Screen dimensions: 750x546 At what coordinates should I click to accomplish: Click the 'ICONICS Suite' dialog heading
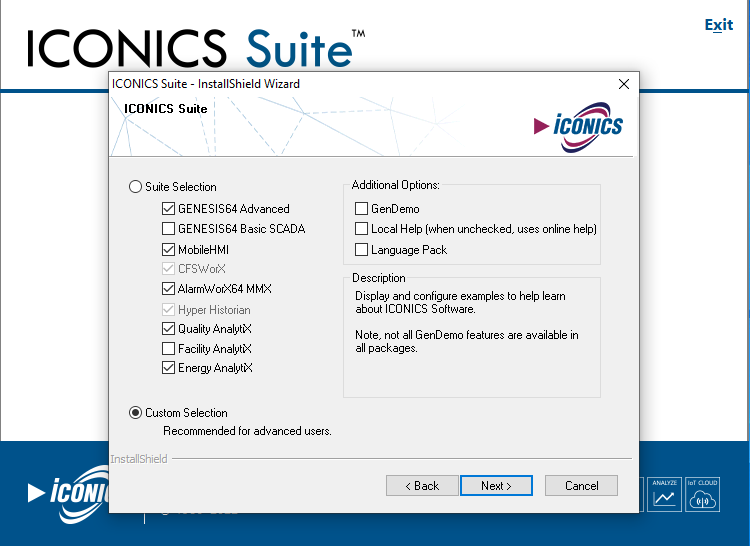click(165, 109)
